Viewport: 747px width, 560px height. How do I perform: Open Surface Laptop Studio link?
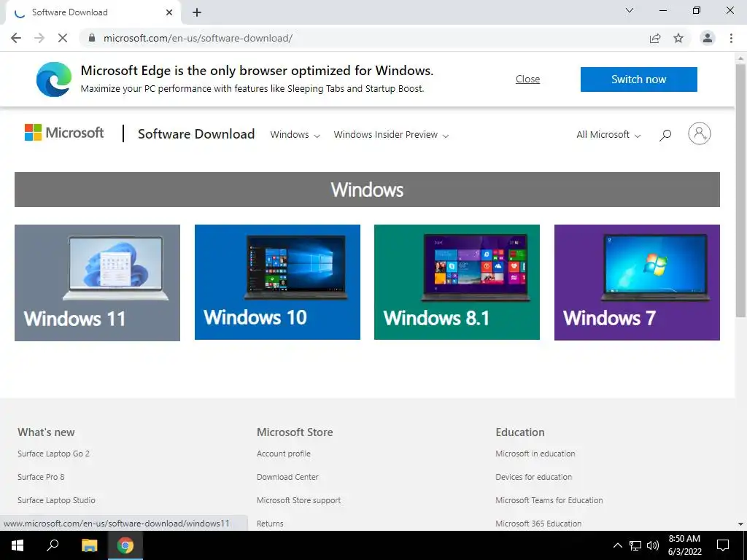click(56, 500)
